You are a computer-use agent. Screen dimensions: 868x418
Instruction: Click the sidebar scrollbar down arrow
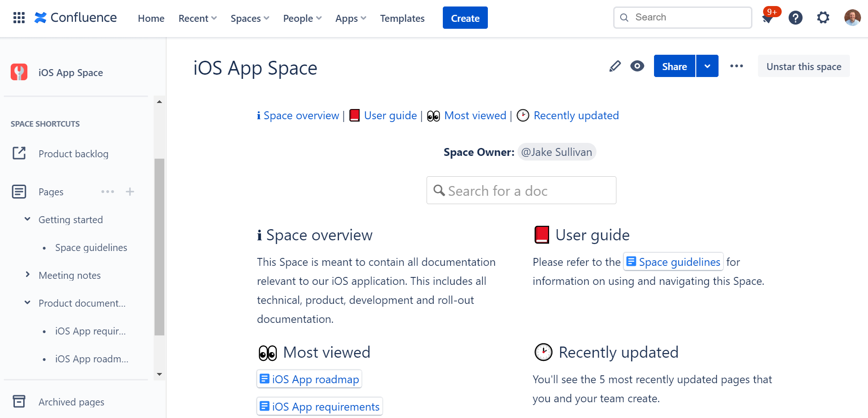click(x=159, y=374)
